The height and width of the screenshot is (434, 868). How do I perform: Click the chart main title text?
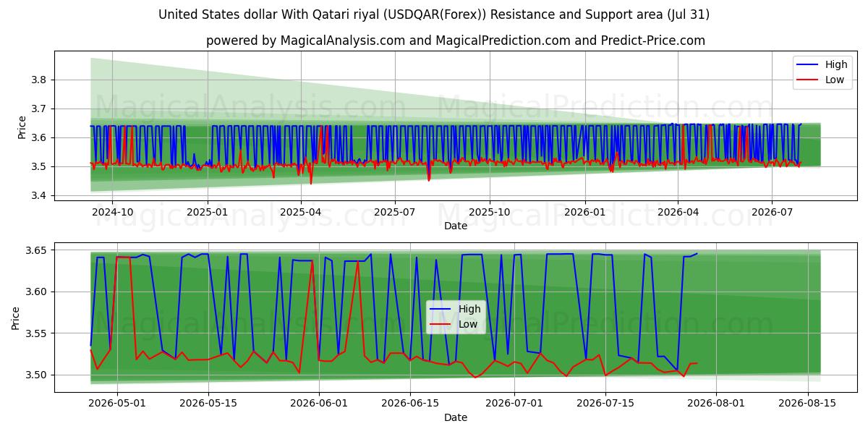pos(434,14)
